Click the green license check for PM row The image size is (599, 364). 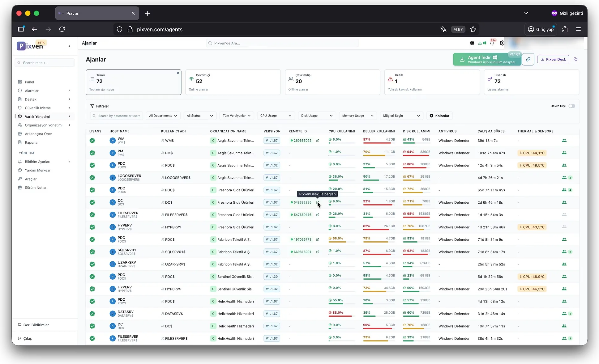pos(92,153)
